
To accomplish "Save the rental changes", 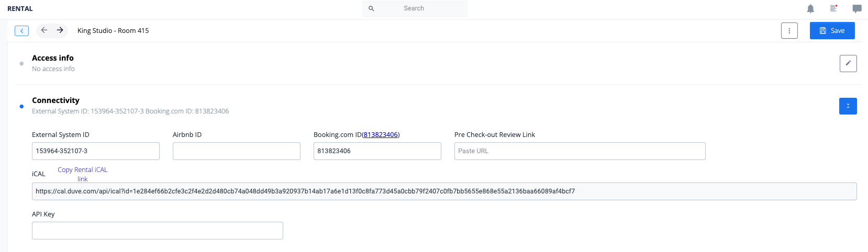I will tap(832, 31).
